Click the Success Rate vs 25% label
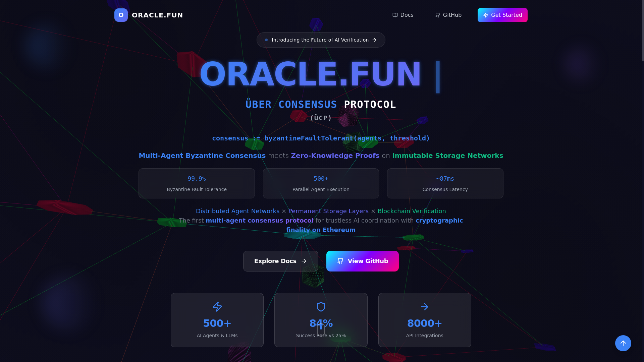This screenshot has width=644, height=362. tap(321, 336)
